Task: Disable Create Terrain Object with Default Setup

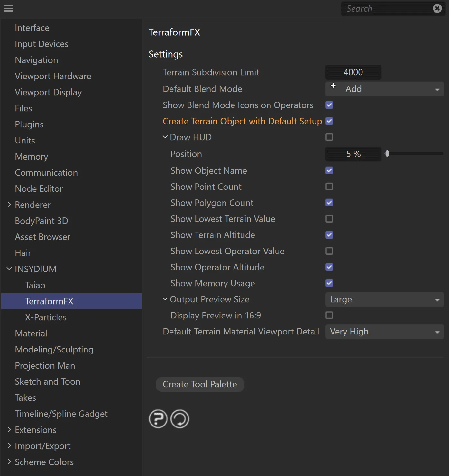Action: click(x=329, y=121)
